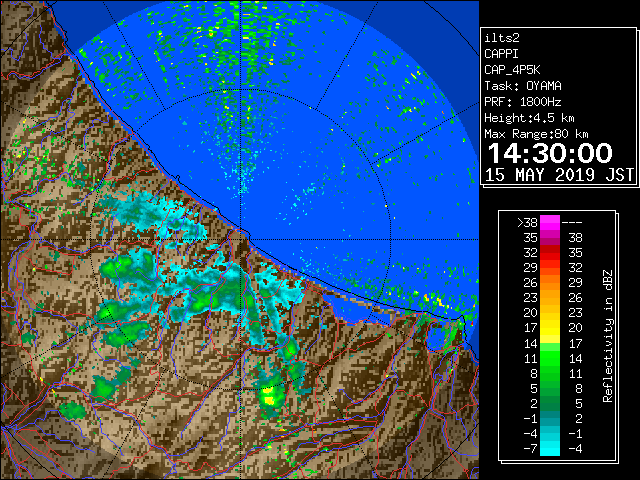The image size is (640, 480).
Task: Select the 'Height:4.5 km' line
Action: 529,118
